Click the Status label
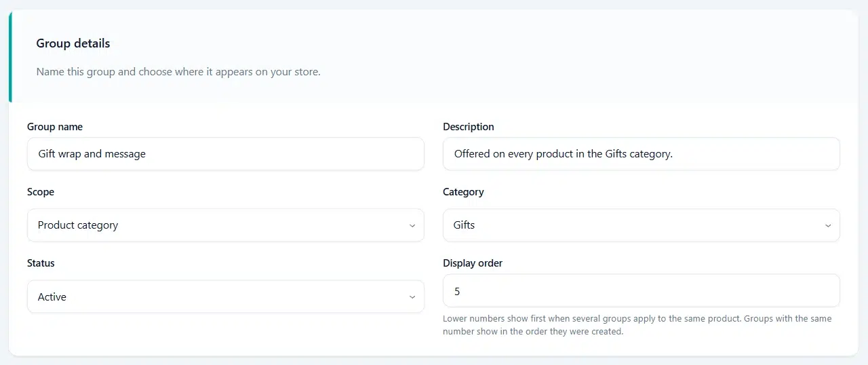The image size is (868, 365). [x=41, y=263]
